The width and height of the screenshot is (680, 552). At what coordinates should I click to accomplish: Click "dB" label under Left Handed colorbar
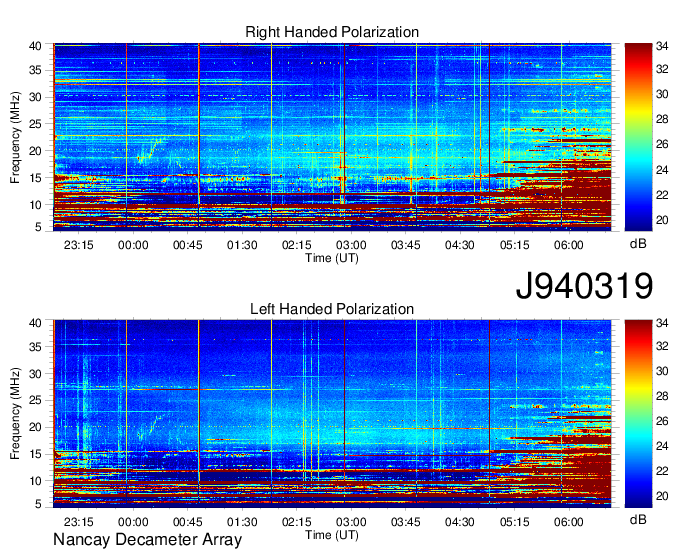638,519
